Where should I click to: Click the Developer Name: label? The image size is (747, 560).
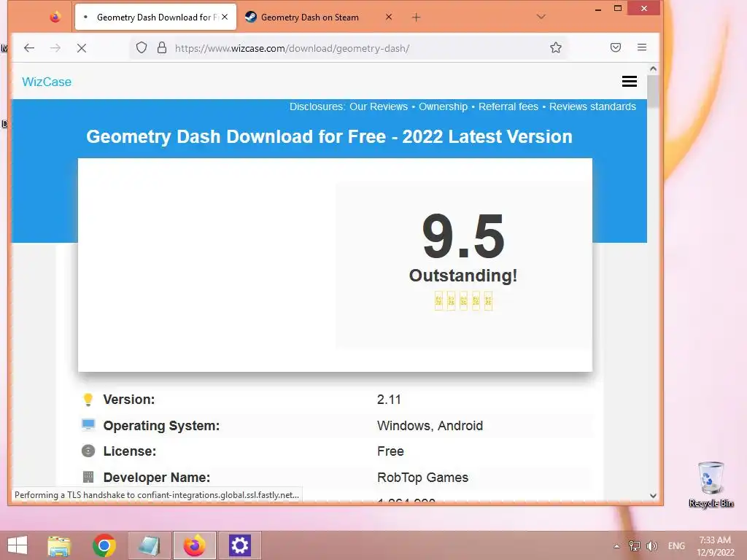(x=157, y=478)
